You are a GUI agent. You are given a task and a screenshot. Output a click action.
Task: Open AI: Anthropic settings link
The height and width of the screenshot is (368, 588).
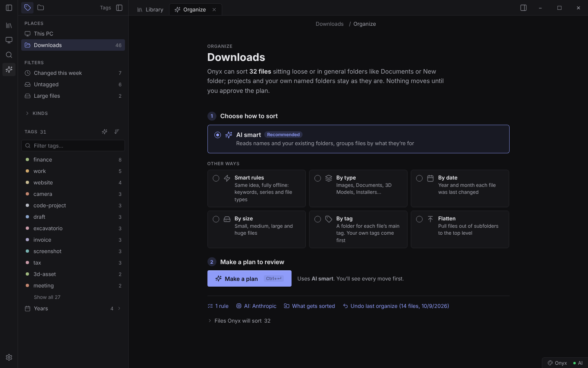(x=256, y=306)
